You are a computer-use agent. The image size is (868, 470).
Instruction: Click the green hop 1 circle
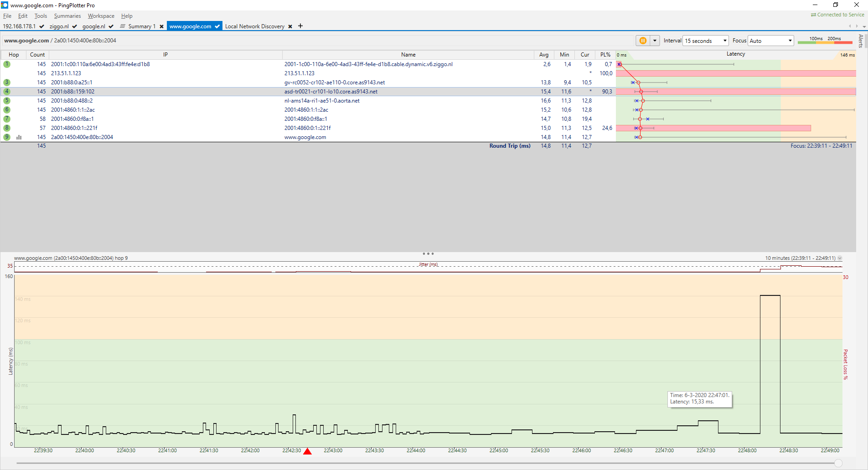[x=7, y=64]
